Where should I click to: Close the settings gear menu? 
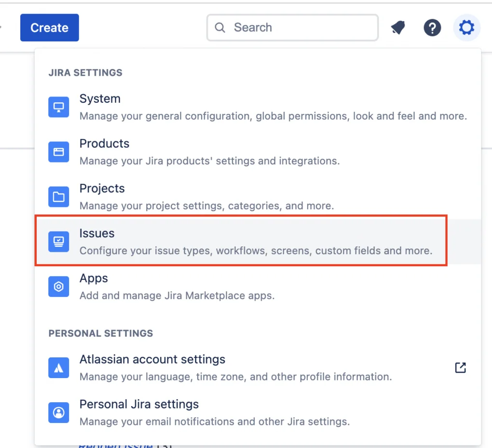click(x=466, y=27)
